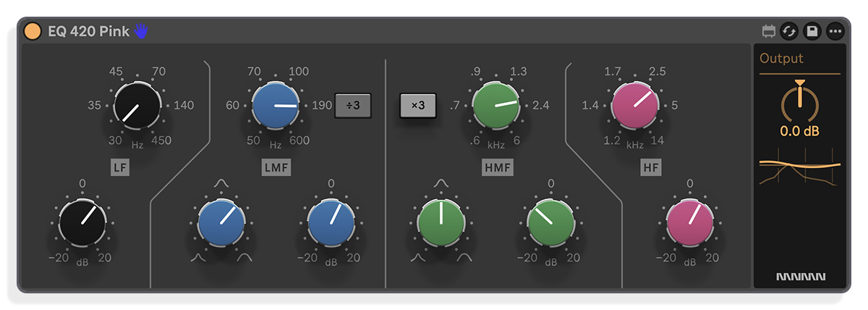This screenshot has height=310, width=868.
Task: Click the 450 mark on LF frequency dial
Action: click(161, 141)
